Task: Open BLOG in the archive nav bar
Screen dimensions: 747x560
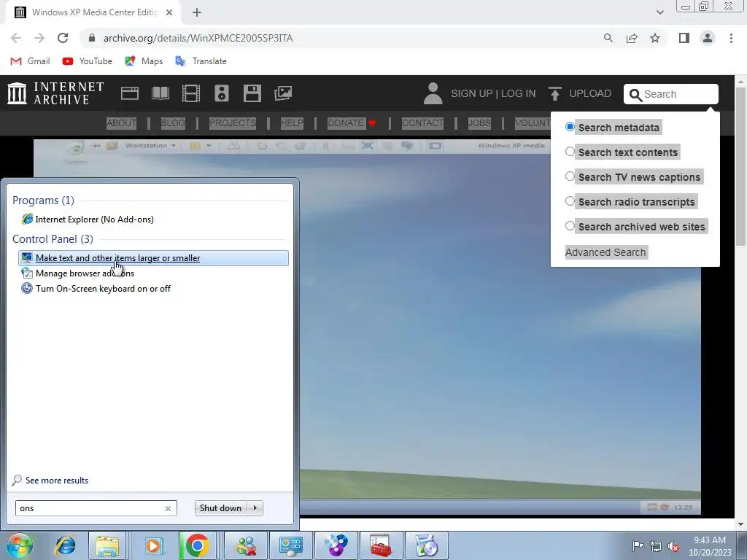Action: (172, 122)
